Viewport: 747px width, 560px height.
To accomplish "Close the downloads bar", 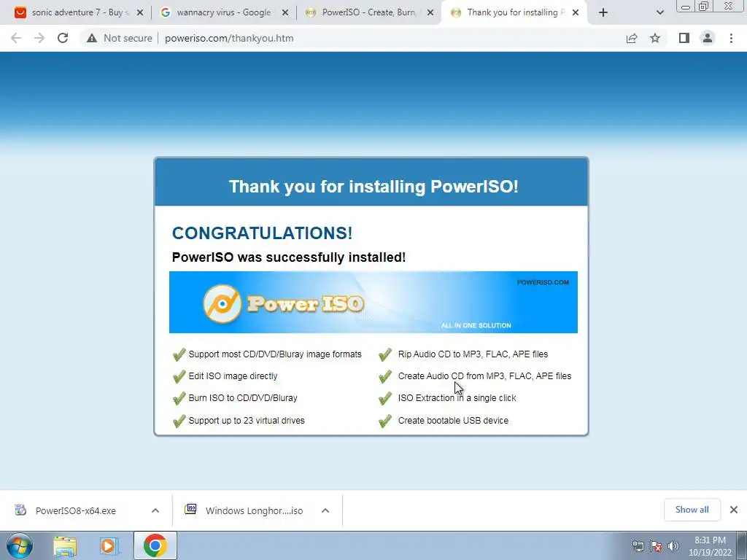I will tap(734, 510).
